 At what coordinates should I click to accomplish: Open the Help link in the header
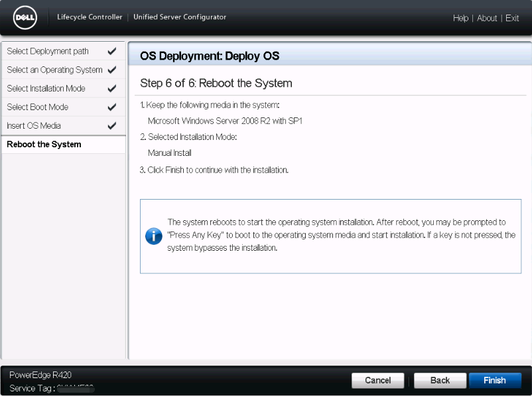(460, 19)
